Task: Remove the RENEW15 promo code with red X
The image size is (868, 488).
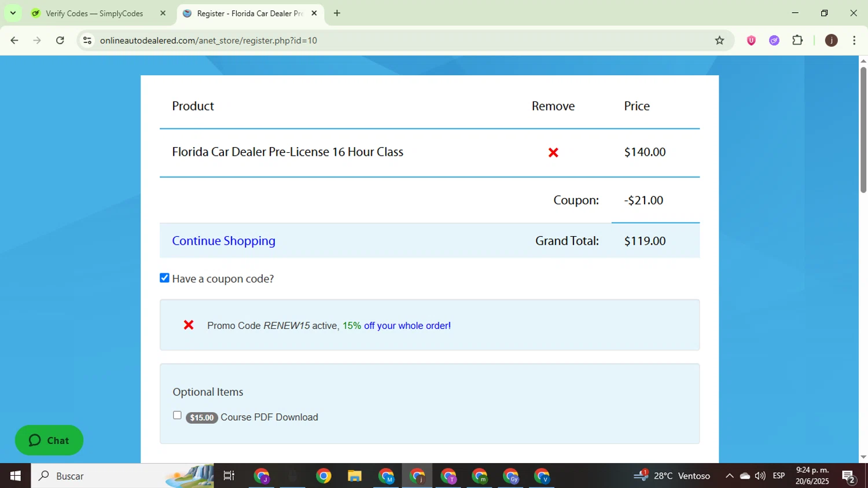Action: [189, 325]
